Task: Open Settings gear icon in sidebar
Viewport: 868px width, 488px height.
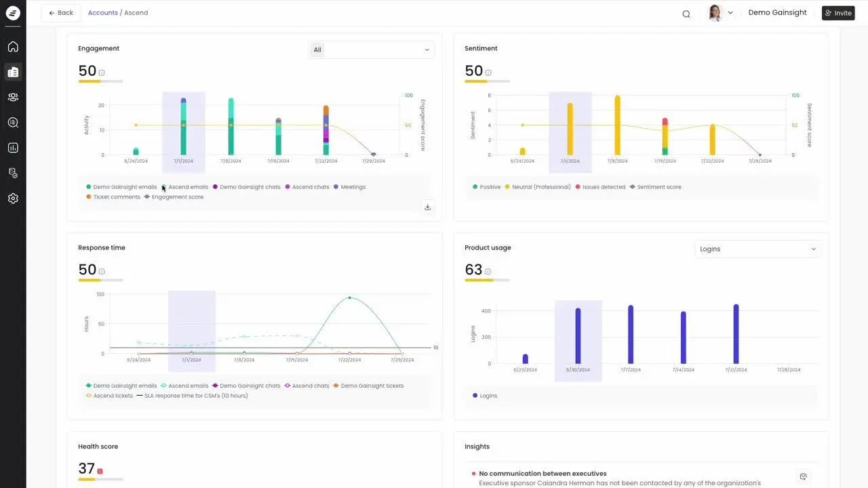Action: pyautogui.click(x=13, y=199)
